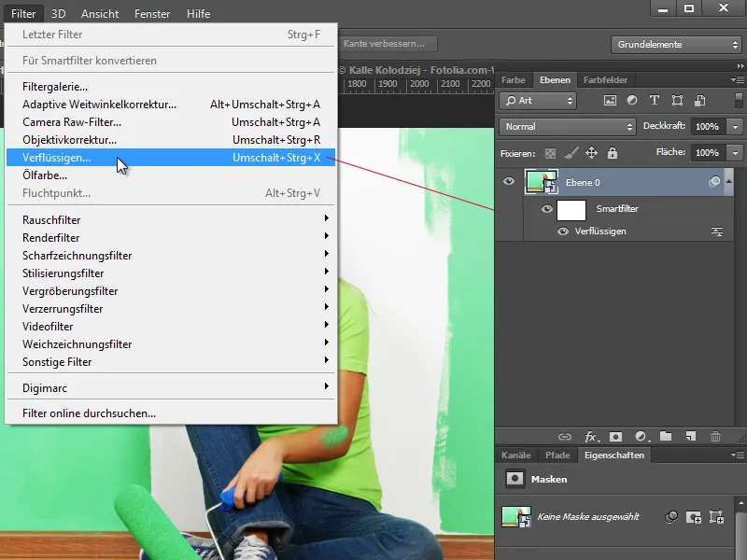Expand Rauschfilter submenu
Viewport: 747px width, 560px height.
click(x=171, y=220)
